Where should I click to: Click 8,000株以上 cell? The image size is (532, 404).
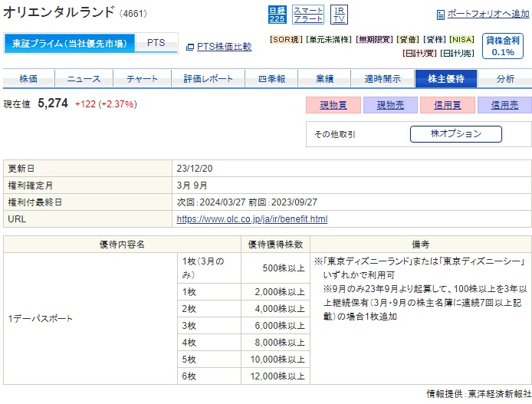coord(275,342)
